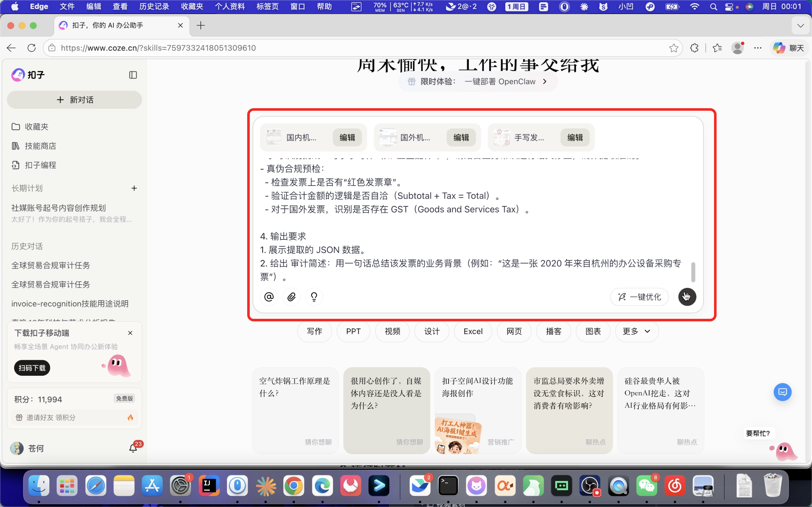Open notifications bell with 23 badge

click(x=133, y=448)
